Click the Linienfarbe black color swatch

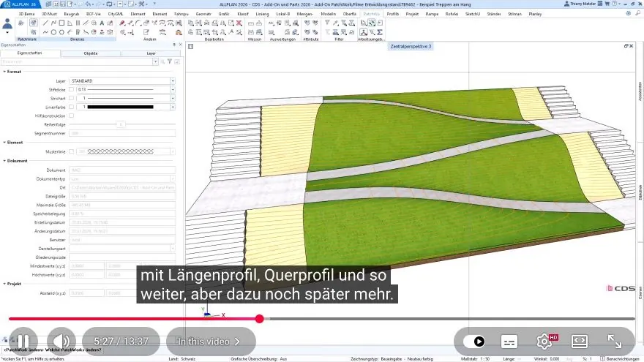[x=120, y=107]
